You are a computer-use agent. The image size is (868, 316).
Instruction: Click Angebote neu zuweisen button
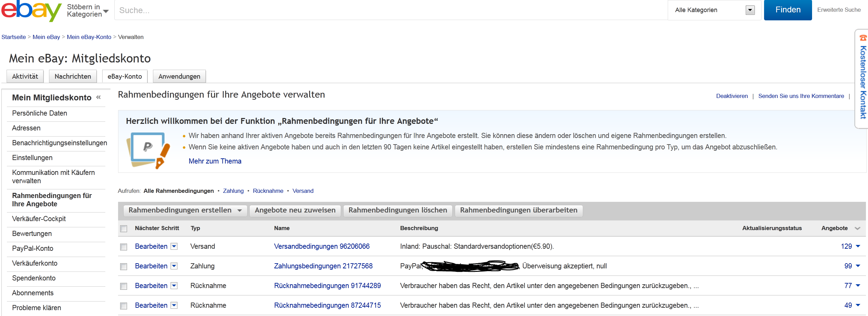pyautogui.click(x=295, y=210)
